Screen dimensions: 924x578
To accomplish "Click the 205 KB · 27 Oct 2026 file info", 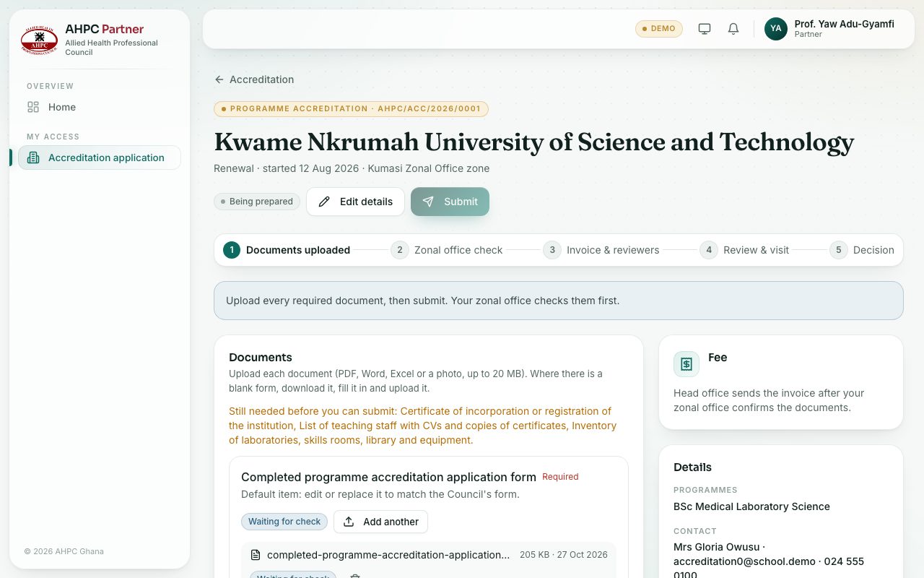I will pyautogui.click(x=564, y=555).
